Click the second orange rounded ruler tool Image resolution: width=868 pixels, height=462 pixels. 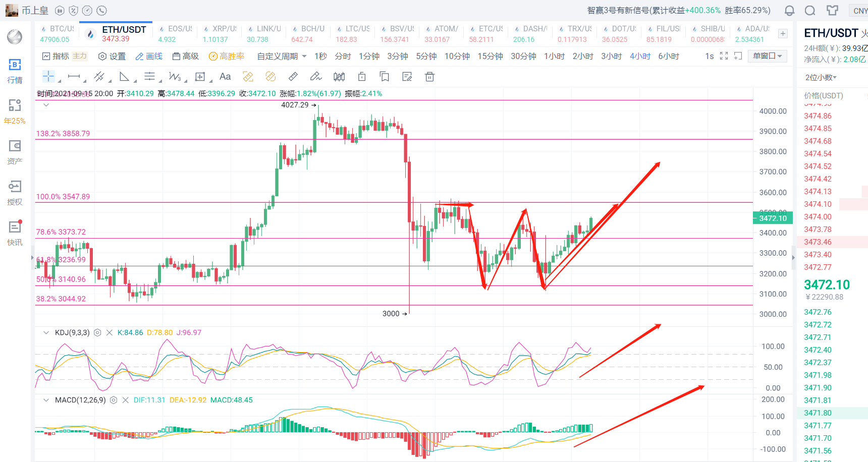coord(270,77)
